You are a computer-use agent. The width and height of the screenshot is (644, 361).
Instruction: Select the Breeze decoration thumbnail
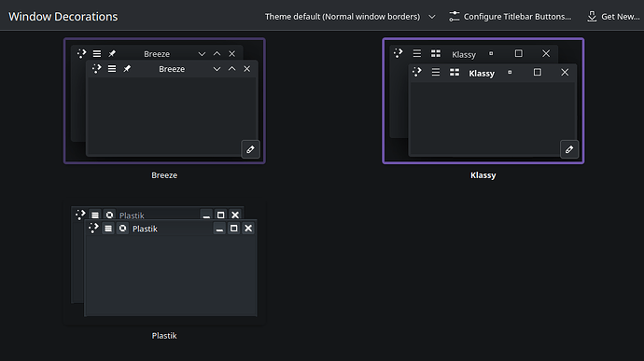(164, 101)
